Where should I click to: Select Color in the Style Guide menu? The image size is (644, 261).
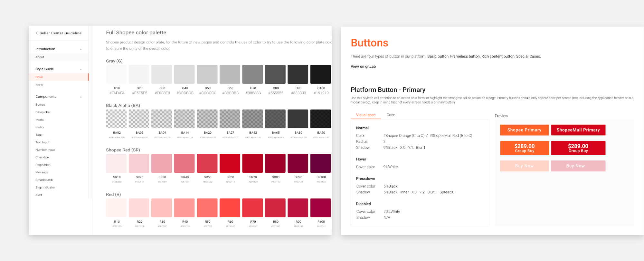39,77
